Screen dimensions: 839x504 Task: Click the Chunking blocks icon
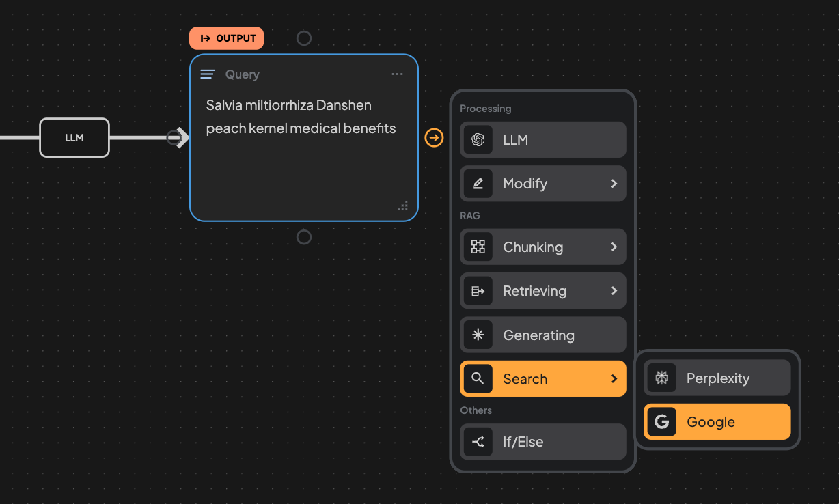coord(478,247)
